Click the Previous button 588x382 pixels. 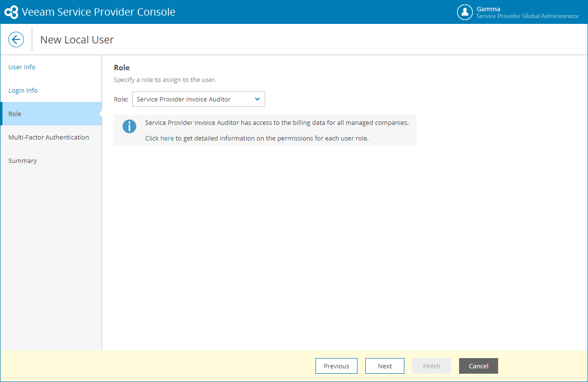pos(336,366)
